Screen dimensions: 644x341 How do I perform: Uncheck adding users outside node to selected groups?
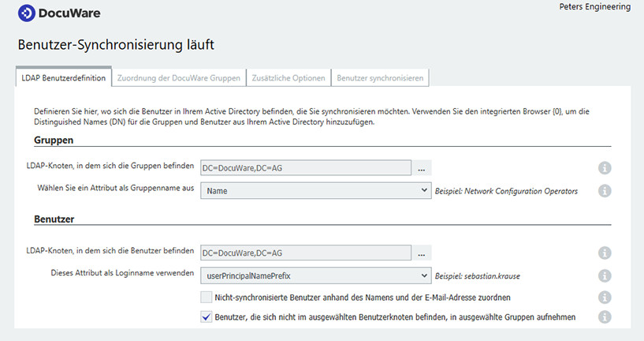tap(207, 317)
